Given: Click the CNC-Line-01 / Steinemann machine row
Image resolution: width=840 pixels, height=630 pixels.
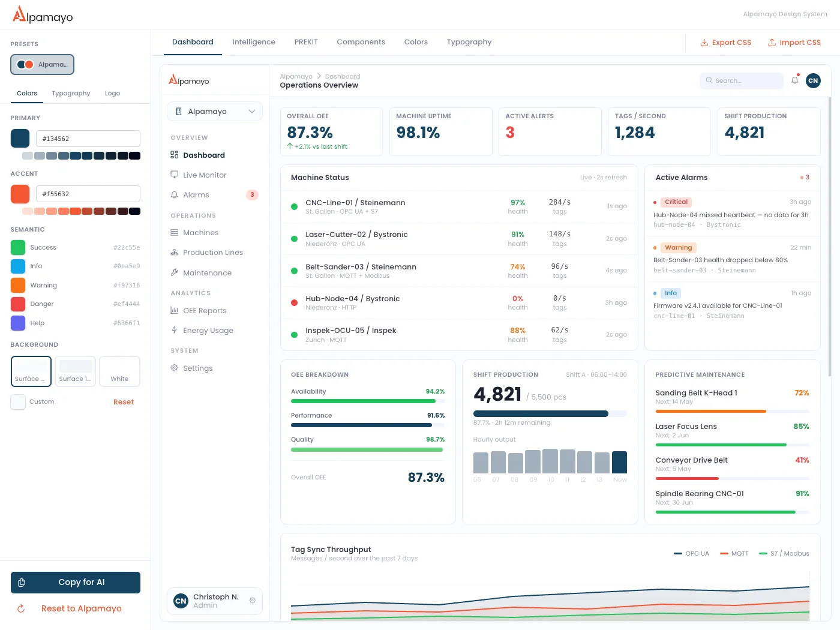Looking at the screenshot, I should [x=459, y=206].
